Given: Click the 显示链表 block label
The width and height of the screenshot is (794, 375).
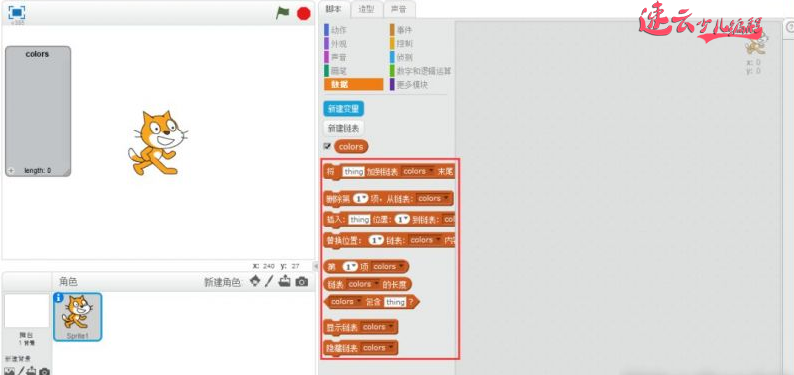Looking at the screenshot, I should (x=342, y=327).
